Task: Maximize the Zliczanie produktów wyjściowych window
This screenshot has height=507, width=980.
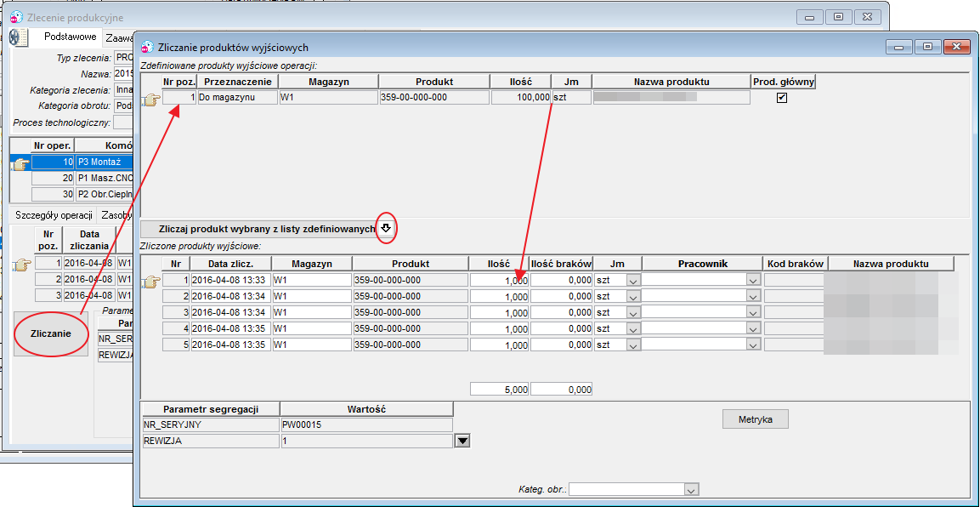Action: pyautogui.click(x=928, y=46)
